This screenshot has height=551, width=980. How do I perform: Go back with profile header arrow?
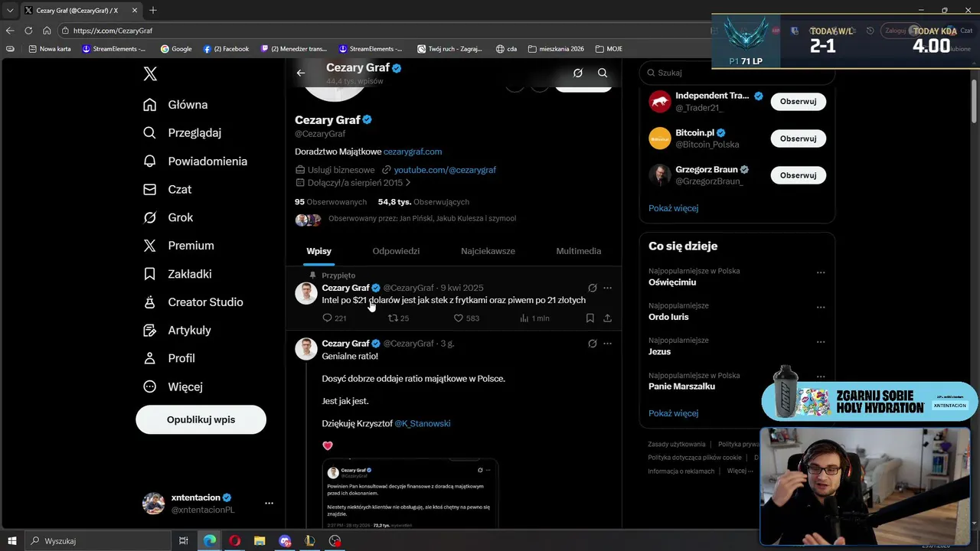301,73
